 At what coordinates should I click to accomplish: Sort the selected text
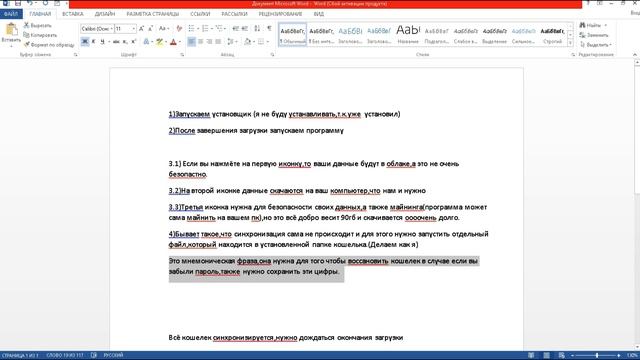tap(257, 29)
